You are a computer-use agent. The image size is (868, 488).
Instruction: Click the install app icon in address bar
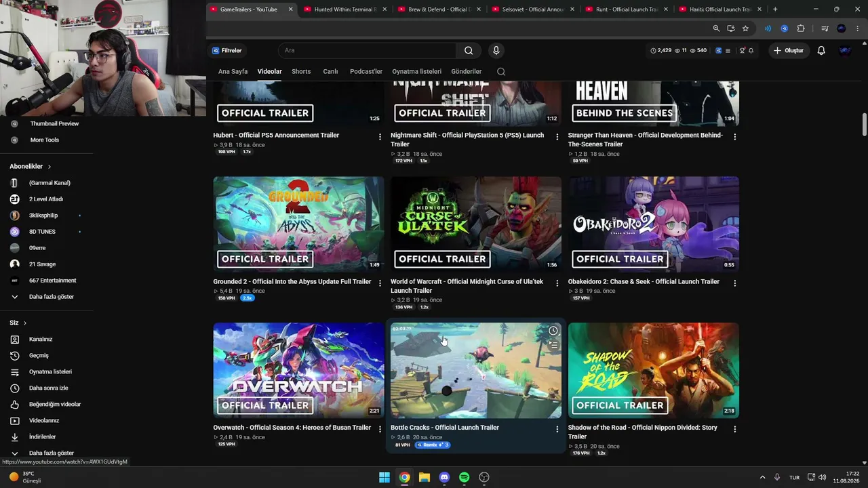coord(730,28)
